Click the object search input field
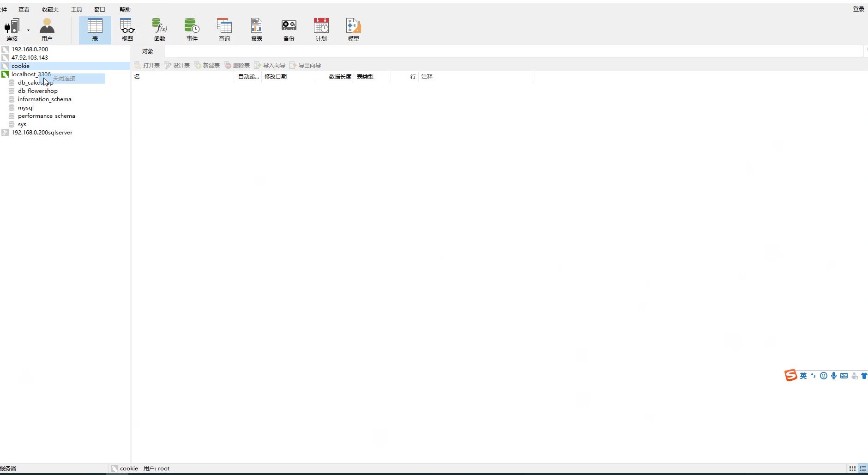This screenshot has width=868, height=475. tap(513, 51)
